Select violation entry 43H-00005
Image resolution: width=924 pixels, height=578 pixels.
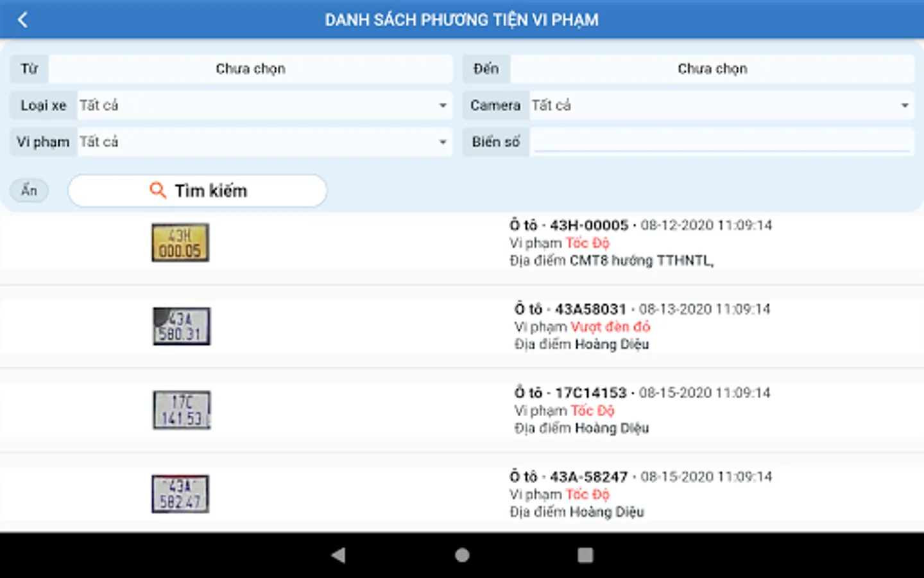(x=462, y=243)
